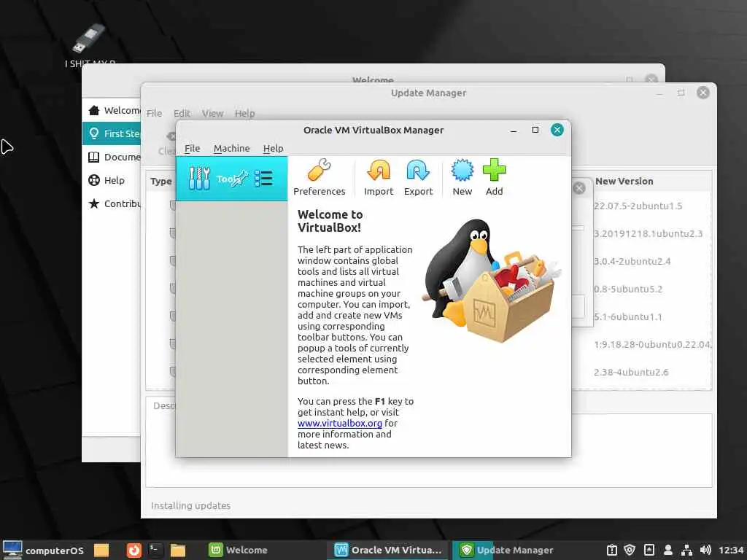Minimize the VirtualBox Manager window
This screenshot has height=560, width=747.
[514, 130]
